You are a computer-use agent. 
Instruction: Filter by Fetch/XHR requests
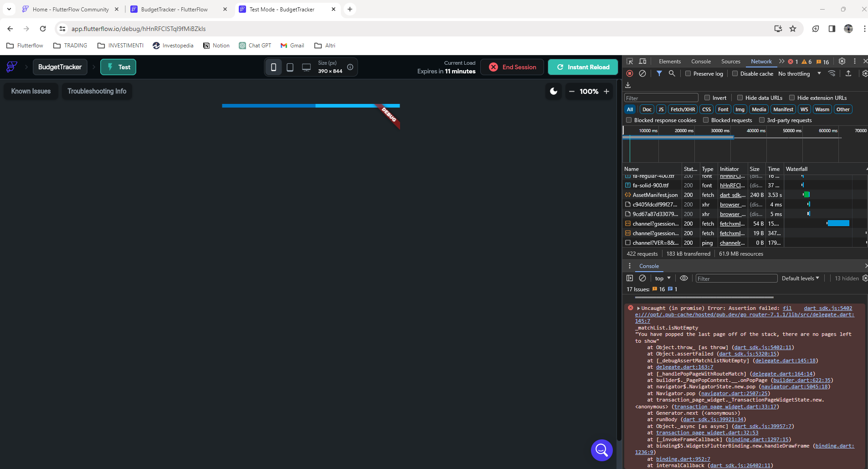[683, 109]
